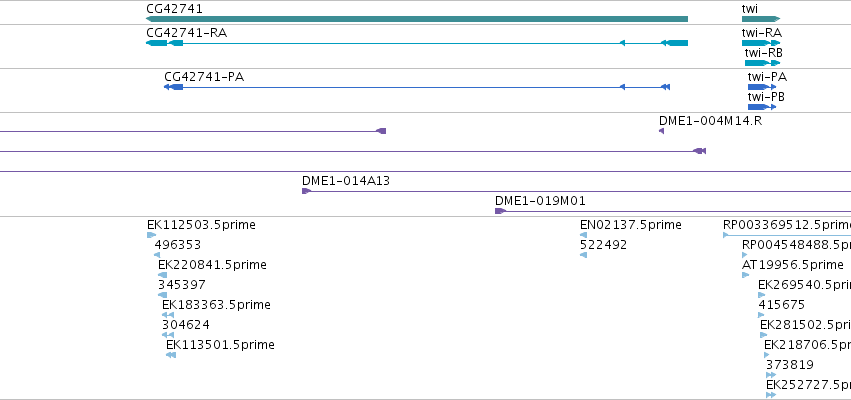Click the EK113501.5prime EST double arrow
851x400 pixels.
[x=171, y=355]
